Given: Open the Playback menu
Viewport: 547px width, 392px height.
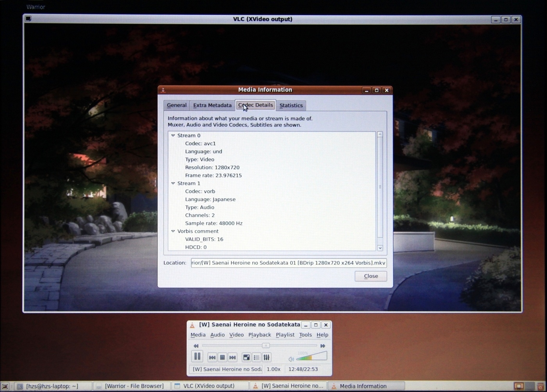Looking at the screenshot, I should 259,335.
